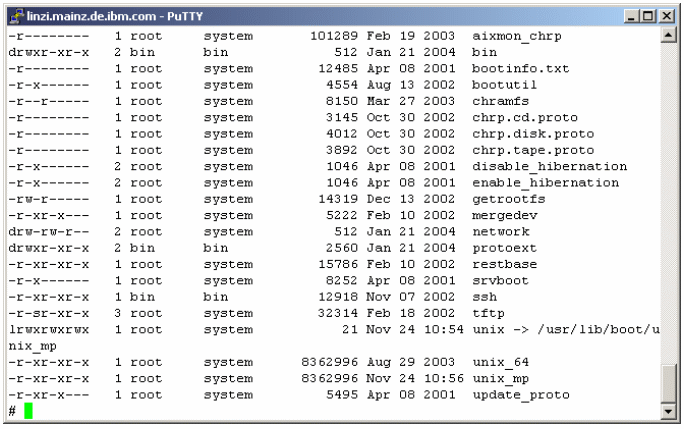Click empty scrollbar track above the thumb
This screenshot has width=684, height=429.
pyautogui.click(x=668, y=201)
